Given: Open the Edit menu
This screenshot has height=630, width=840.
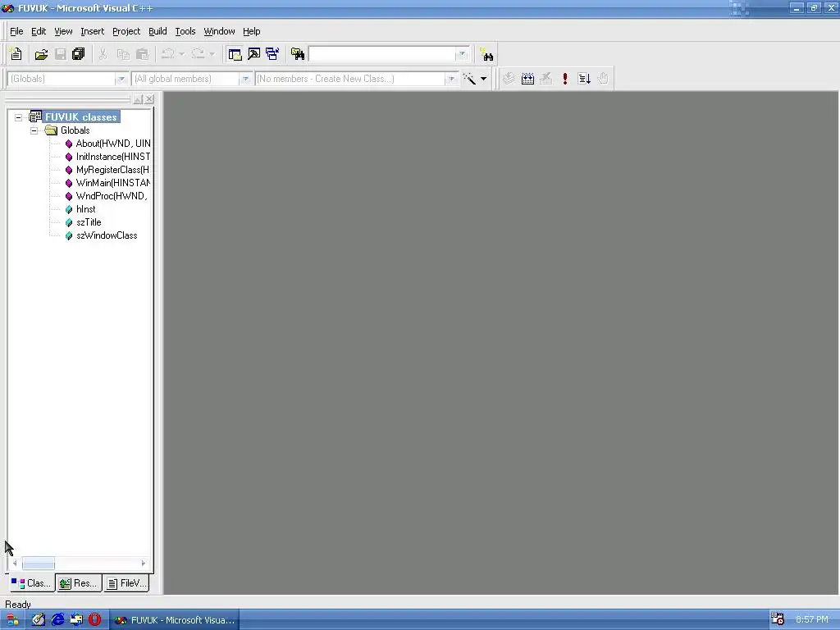Looking at the screenshot, I should pos(39,32).
